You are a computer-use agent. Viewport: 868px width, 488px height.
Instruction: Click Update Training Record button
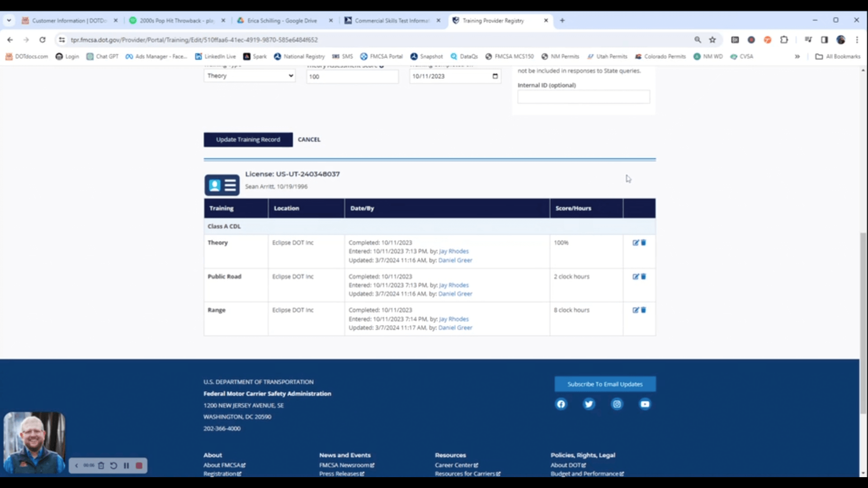(248, 140)
